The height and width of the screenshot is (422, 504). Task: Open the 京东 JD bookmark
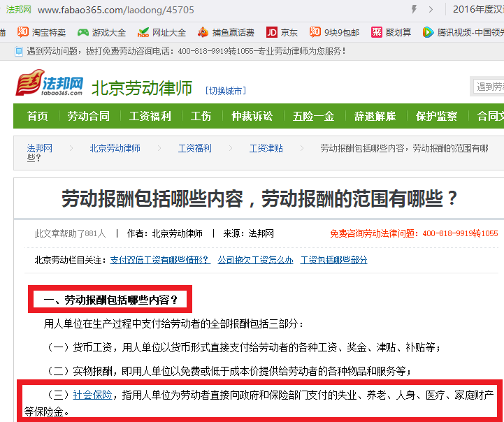point(272,32)
